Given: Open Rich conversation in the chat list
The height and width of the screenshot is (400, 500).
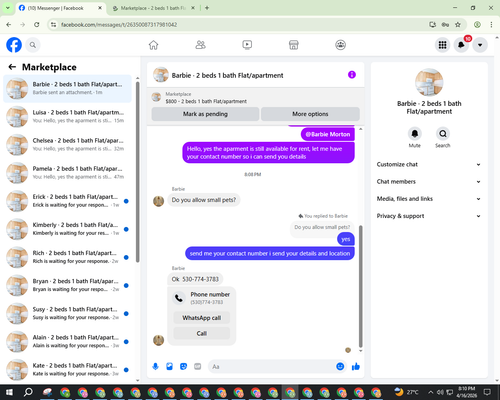Looking at the screenshot, I should (x=67, y=257).
